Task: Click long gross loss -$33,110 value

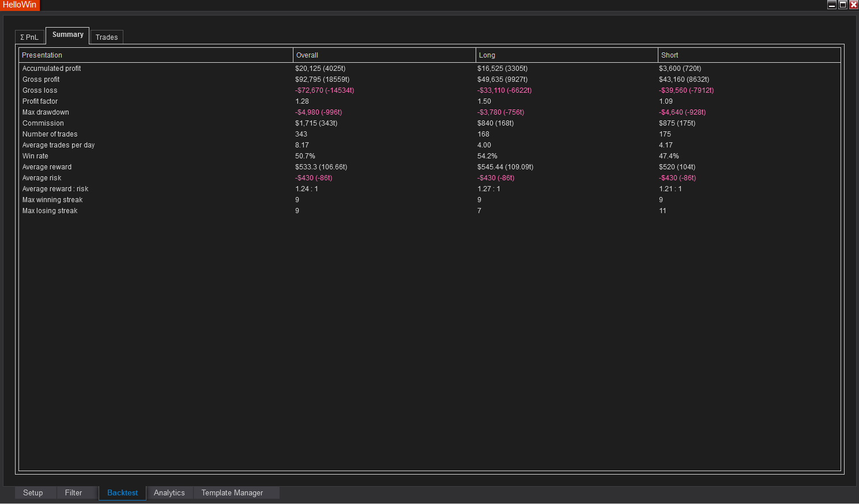Action: tap(504, 90)
